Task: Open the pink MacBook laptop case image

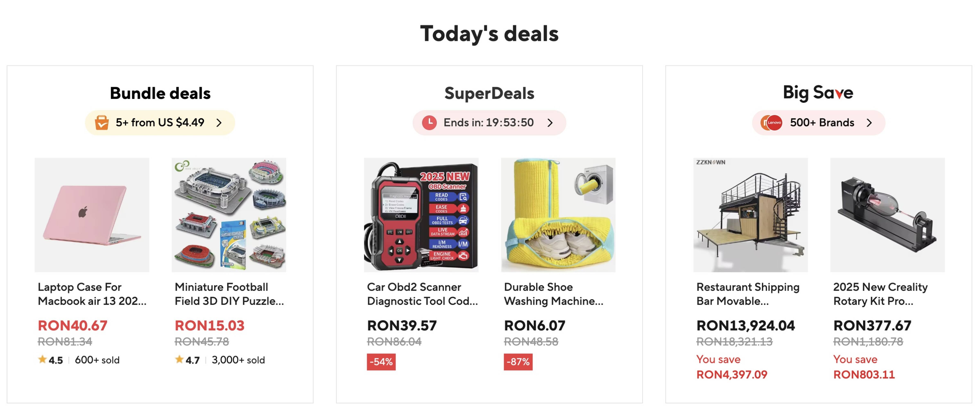Action: [92, 215]
